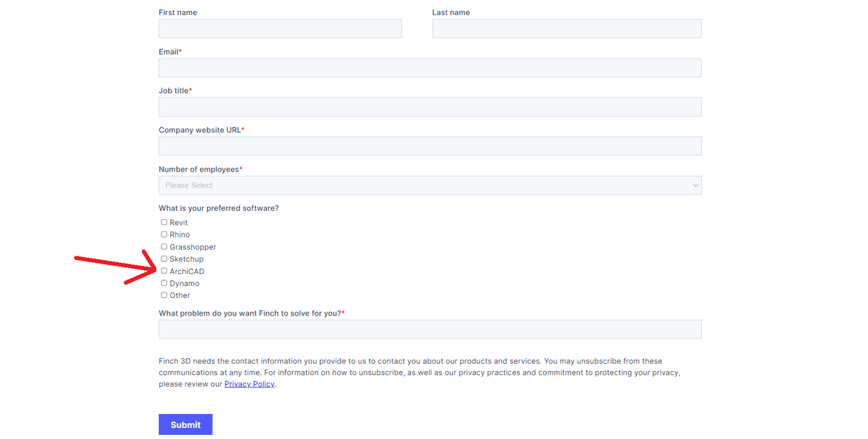Click into the Email field
868x439 pixels.
point(430,68)
